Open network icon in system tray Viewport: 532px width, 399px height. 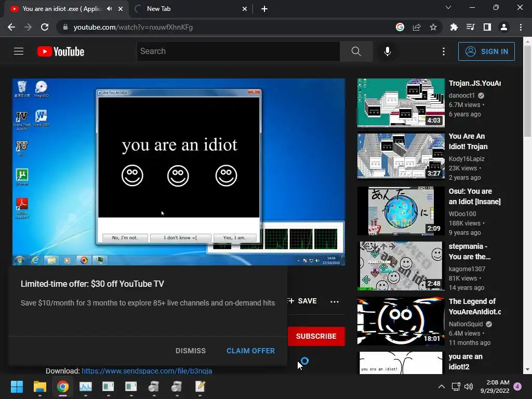456,387
